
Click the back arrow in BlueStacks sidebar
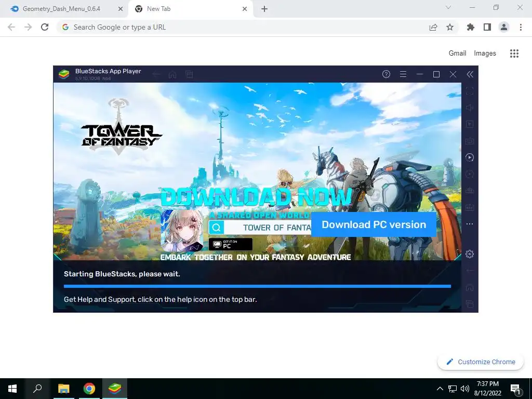pyautogui.click(x=470, y=270)
